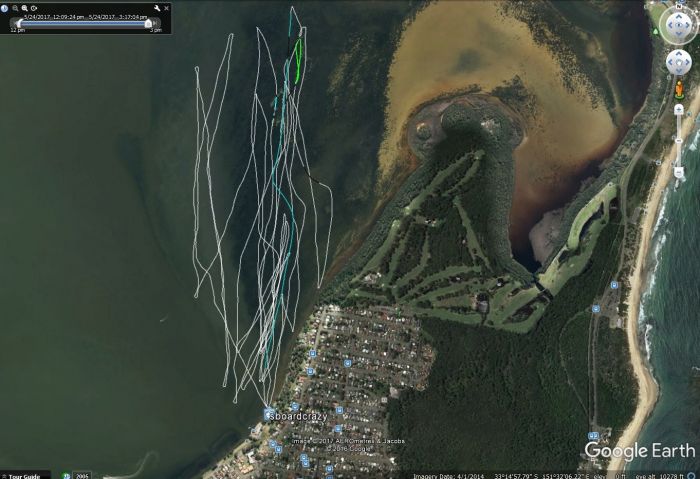This screenshot has width=700, height=479.
Task: Click the Move joystick center
Action: (x=679, y=63)
